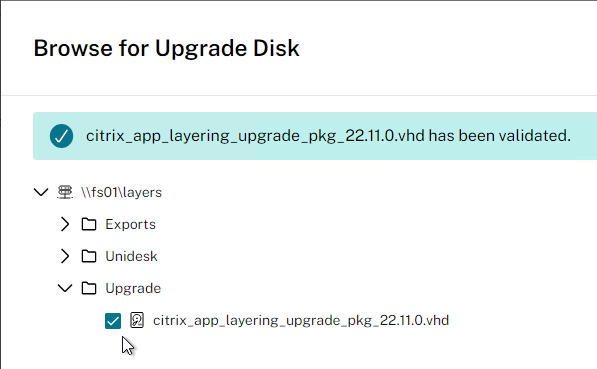Expand the Exports folder
Screen dimensions: 597x369
[65, 224]
